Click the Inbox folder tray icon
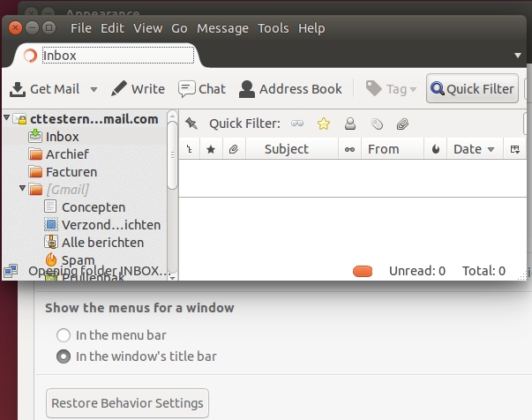Viewport: 532px width, 420px height. 35,136
